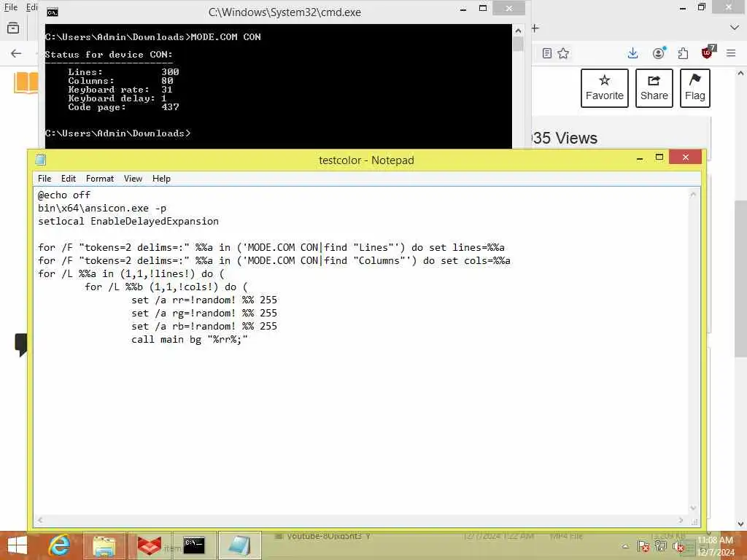This screenshot has width=747, height=560.
Task: Click the Share button on web page
Action: (654, 88)
